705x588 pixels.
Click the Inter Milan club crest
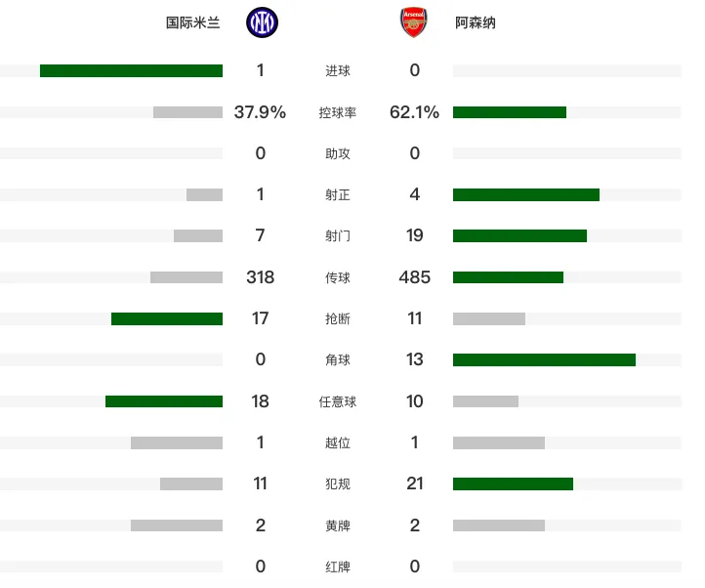(x=262, y=22)
